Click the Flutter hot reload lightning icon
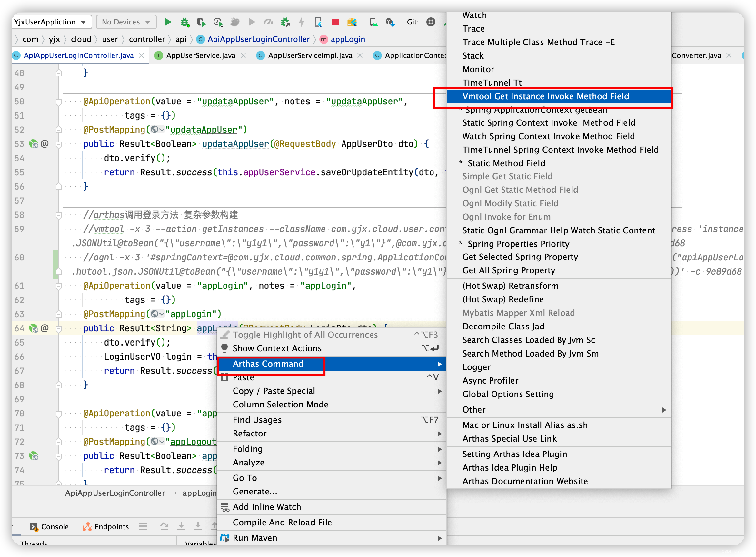The height and width of the screenshot is (557, 756). click(x=302, y=22)
